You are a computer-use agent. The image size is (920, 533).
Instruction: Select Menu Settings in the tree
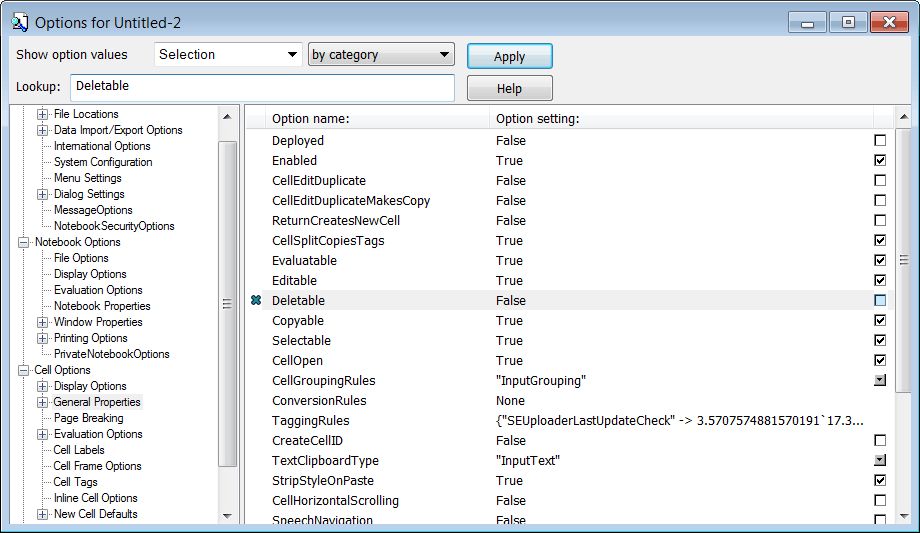click(x=88, y=178)
